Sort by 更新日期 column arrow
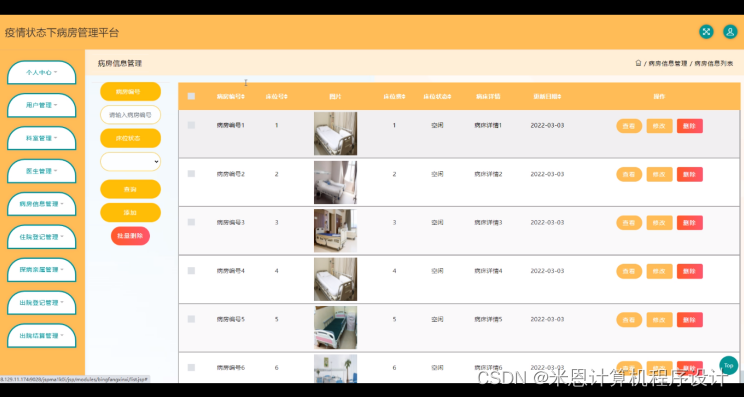 [560, 97]
